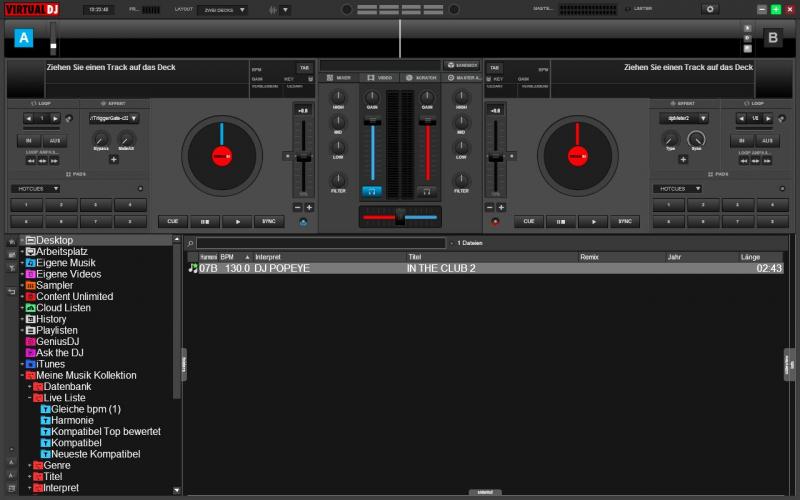
Task: Switch to the Mixer tab
Action: click(339, 78)
